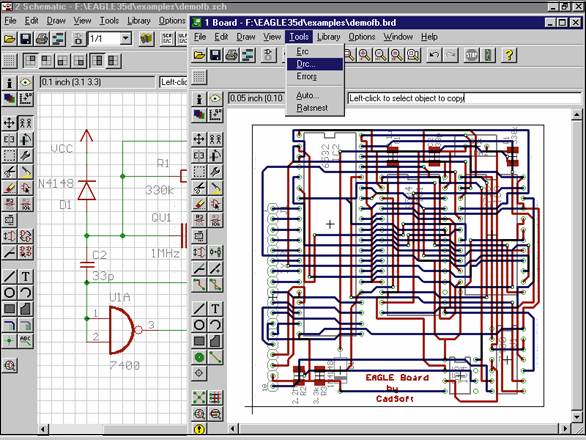Screen dimensions: 586x440
Task: Click the Board command line input field
Action: tap(464, 98)
